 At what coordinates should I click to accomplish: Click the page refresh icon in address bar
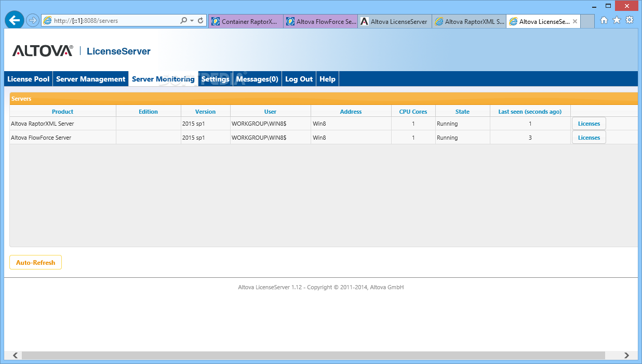click(200, 21)
